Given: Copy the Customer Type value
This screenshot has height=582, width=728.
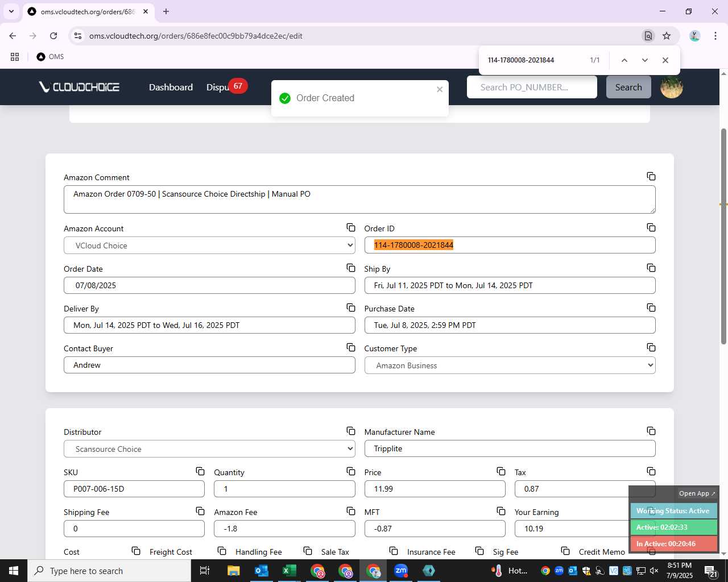Looking at the screenshot, I should (651, 347).
